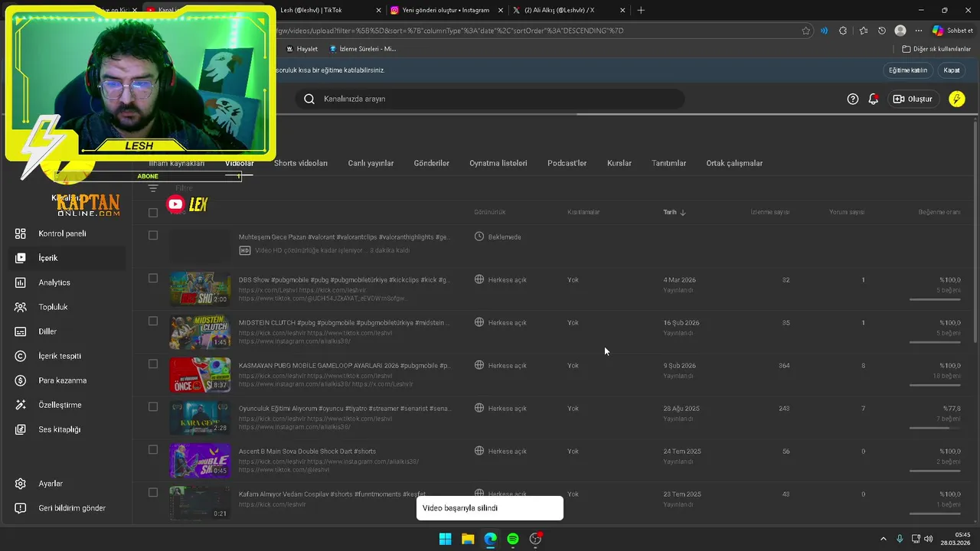Switch to Tanıtımlar tab
Viewport: 980px width, 551px height.
[x=669, y=163]
